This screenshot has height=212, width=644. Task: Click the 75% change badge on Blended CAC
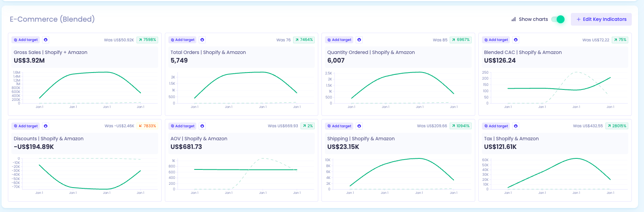(620, 40)
